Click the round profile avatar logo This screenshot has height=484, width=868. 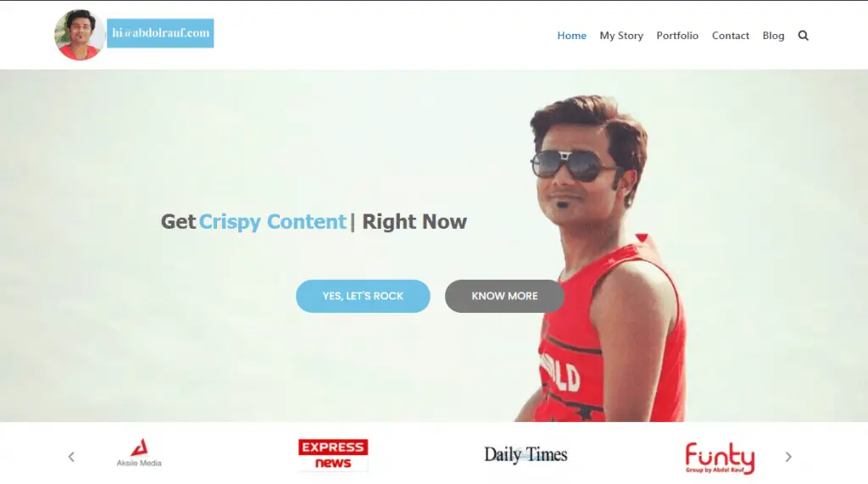click(80, 35)
